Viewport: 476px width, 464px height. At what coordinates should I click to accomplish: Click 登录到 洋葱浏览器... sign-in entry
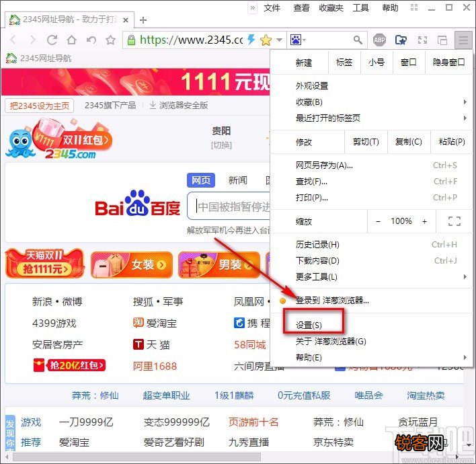tap(371, 301)
